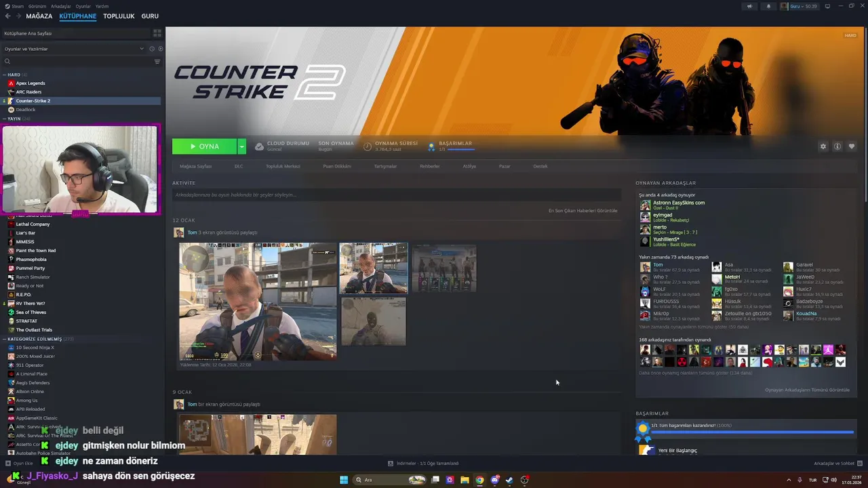
Task: Go to the MAĞAZA tab
Action: 39,16
